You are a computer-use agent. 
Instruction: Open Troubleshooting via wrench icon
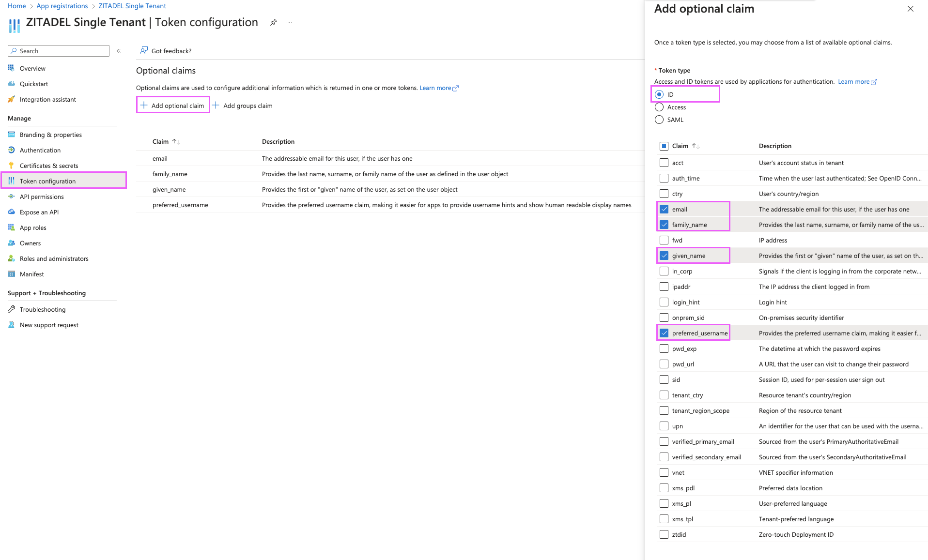pyautogui.click(x=11, y=309)
